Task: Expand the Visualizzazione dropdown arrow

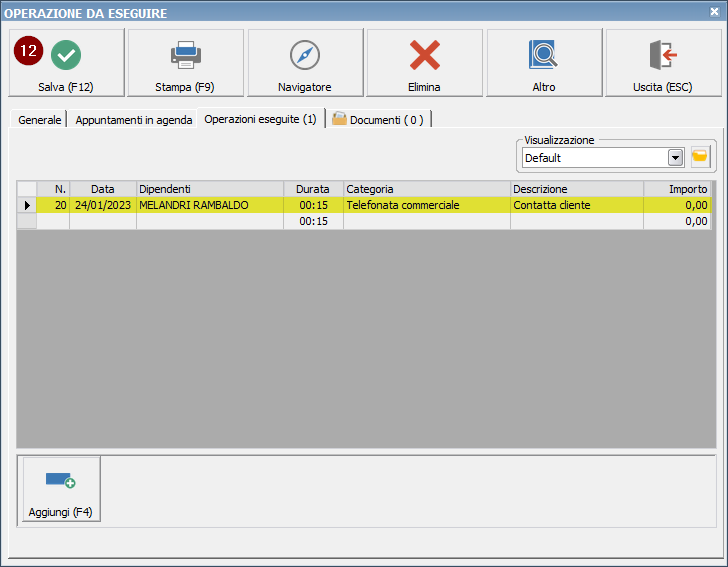Action: (675, 158)
